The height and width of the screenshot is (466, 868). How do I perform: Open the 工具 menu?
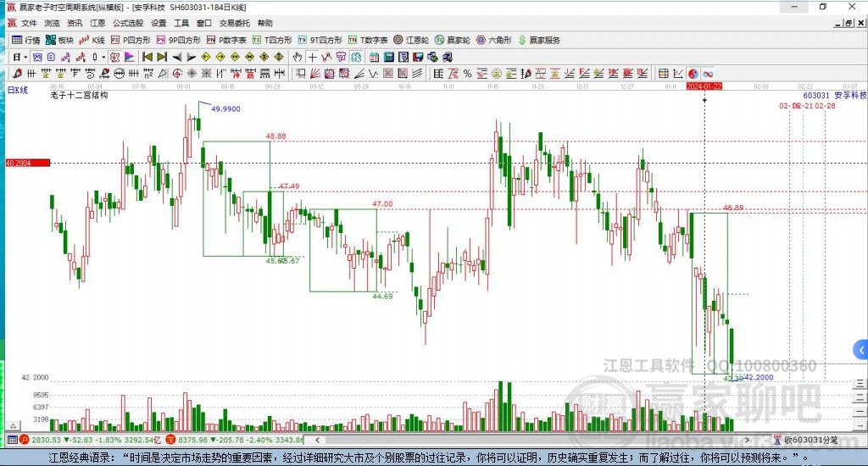181,23
